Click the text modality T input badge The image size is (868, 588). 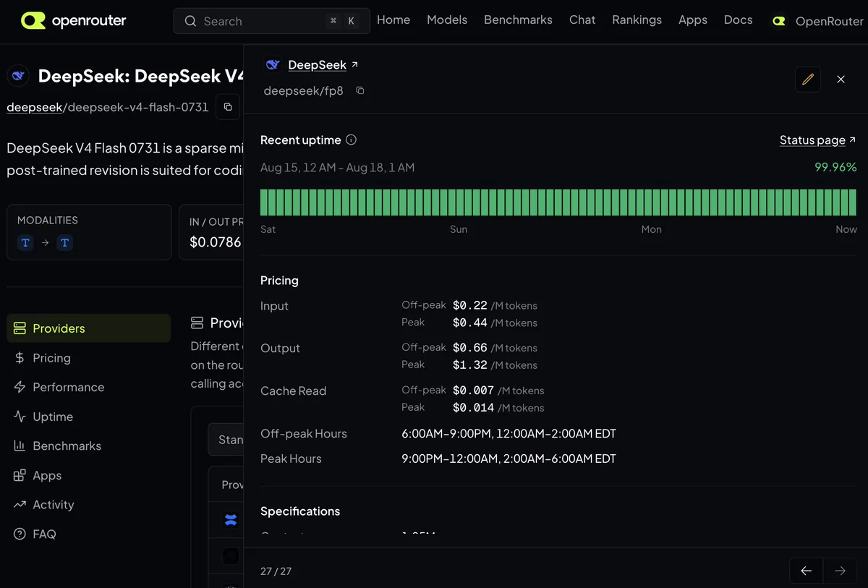pyautogui.click(x=25, y=243)
